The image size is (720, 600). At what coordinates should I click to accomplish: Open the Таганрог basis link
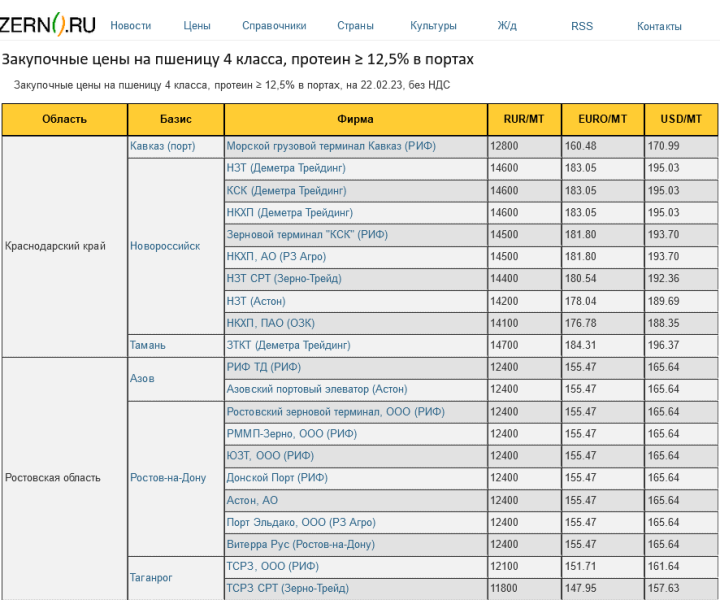click(152, 577)
